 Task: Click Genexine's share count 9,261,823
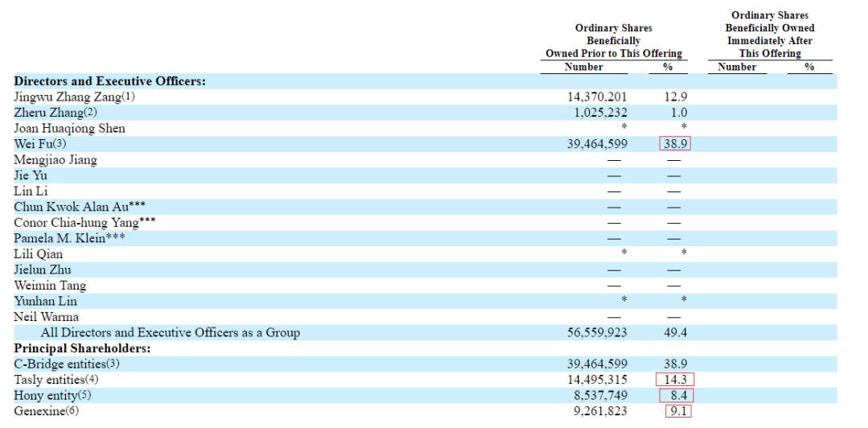(597, 411)
